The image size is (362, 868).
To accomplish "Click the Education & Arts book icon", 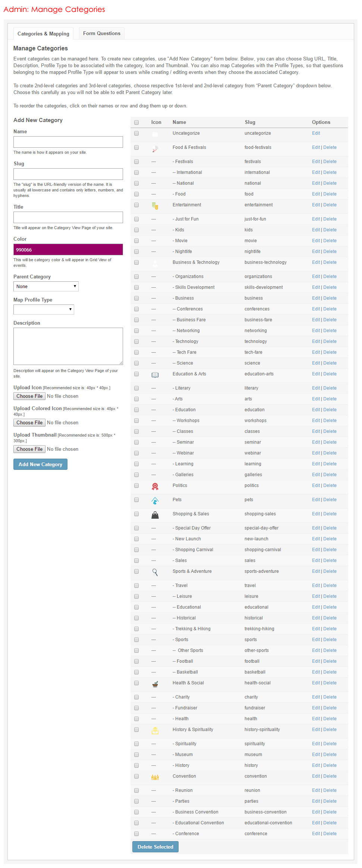I will pos(155,375).
